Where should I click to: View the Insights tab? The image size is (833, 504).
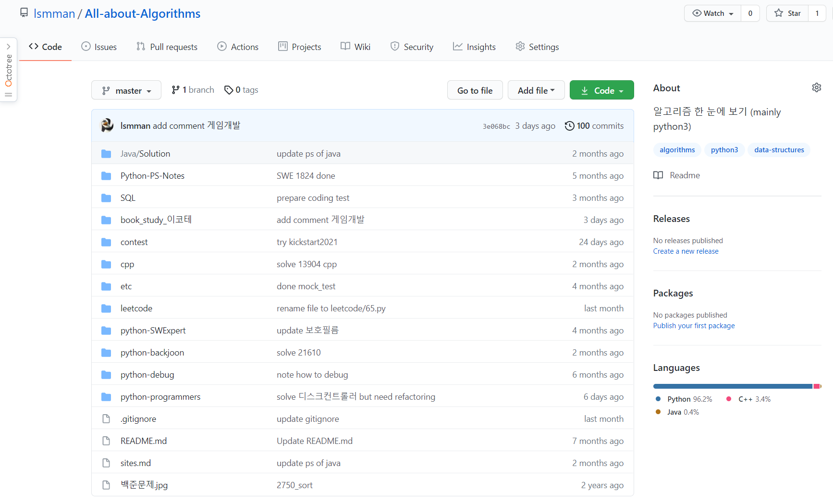coord(474,47)
